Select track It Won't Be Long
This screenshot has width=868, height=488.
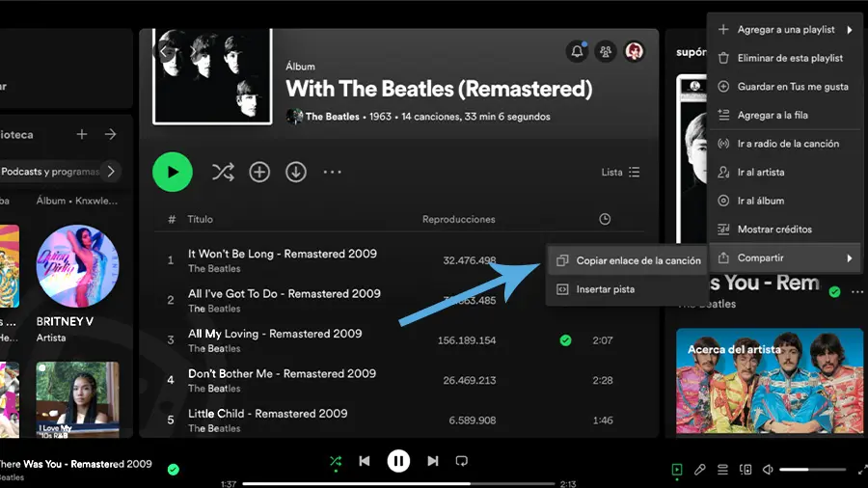(283, 254)
